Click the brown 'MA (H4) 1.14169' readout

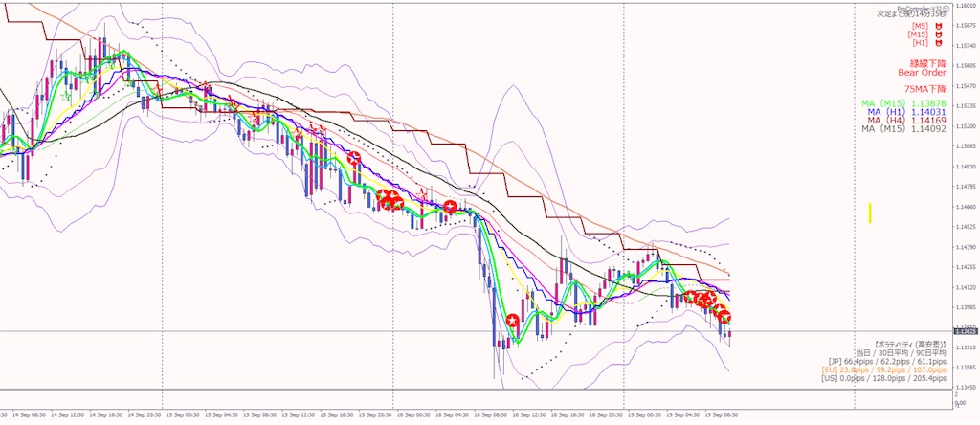[907, 120]
